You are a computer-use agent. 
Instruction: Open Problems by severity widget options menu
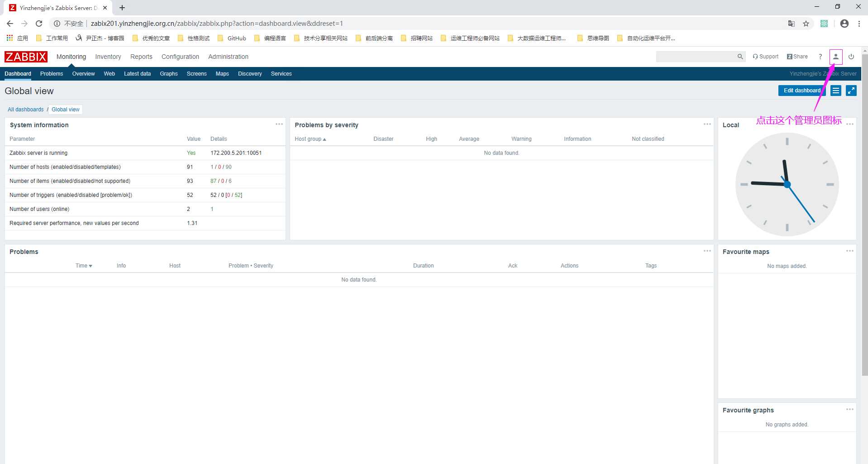[x=707, y=124]
